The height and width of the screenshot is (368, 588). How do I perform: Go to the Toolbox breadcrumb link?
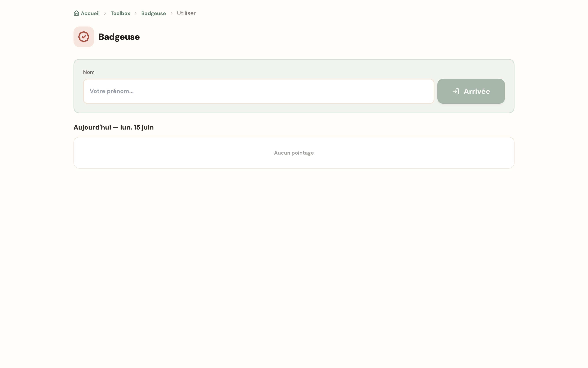tap(121, 13)
